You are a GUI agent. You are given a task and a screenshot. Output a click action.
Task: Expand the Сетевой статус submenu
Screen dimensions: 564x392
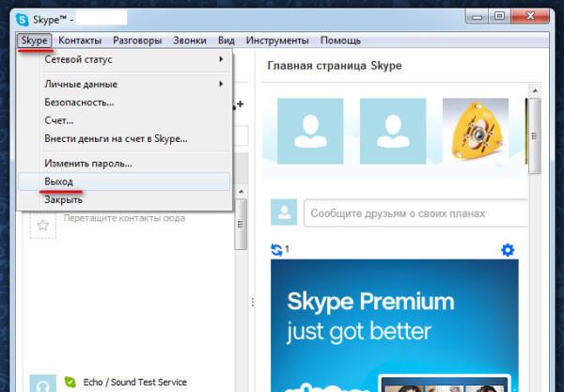click(132, 59)
